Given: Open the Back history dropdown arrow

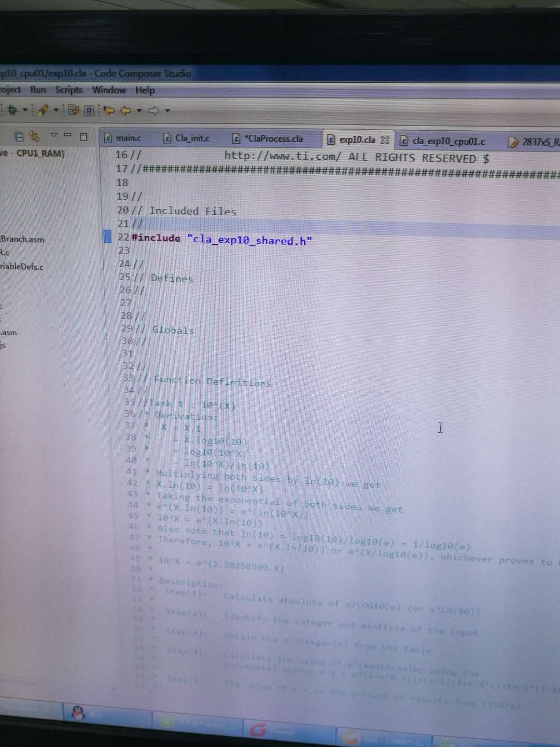Looking at the screenshot, I should click(x=139, y=110).
